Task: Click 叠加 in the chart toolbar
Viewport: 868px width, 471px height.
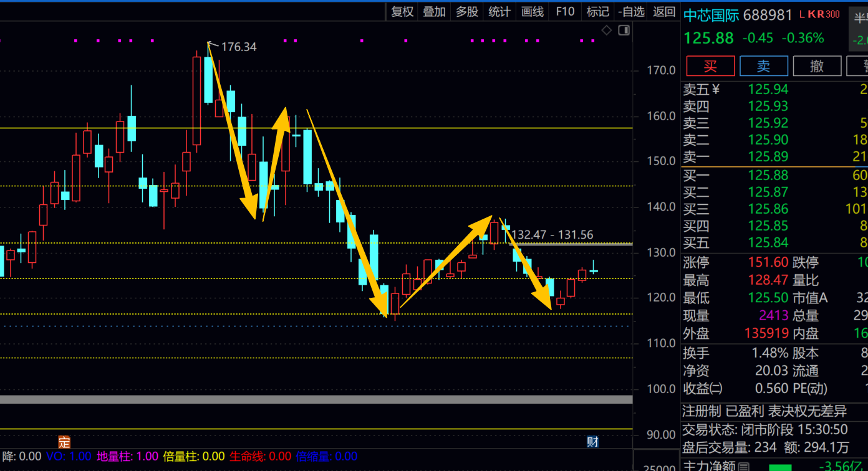Action: pyautogui.click(x=435, y=11)
